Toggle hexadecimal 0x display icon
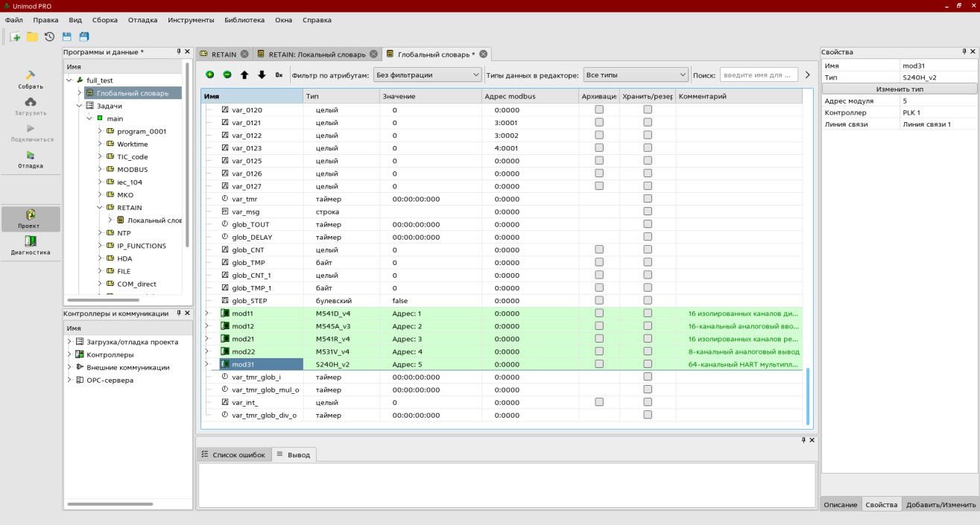Viewport: 980px width, 525px height. pos(279,74)
